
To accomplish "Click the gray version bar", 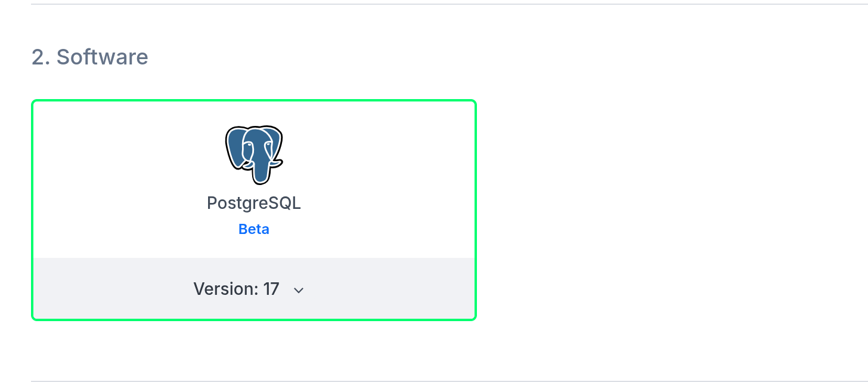I will pyautogui.click(x=253, y=289).
